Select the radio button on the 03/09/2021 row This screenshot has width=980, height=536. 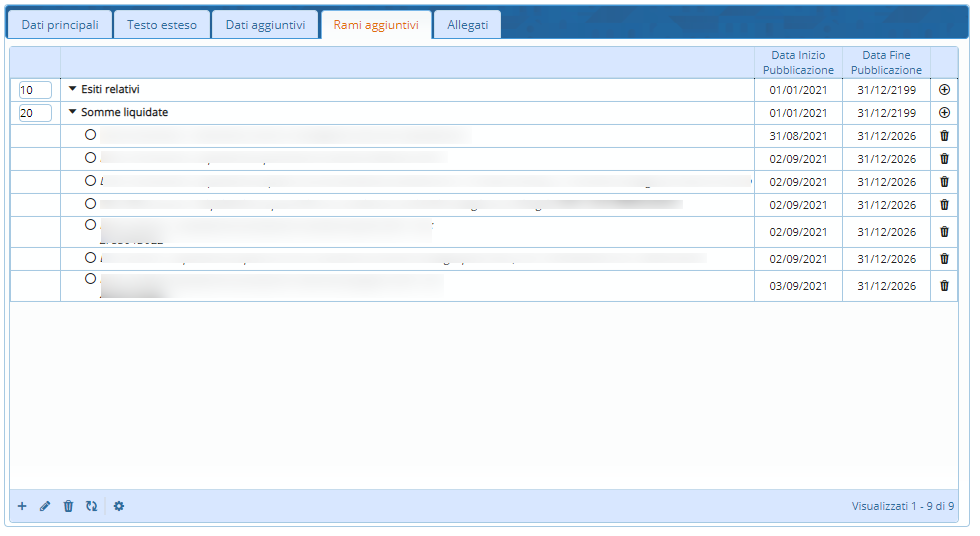(91, 279)
